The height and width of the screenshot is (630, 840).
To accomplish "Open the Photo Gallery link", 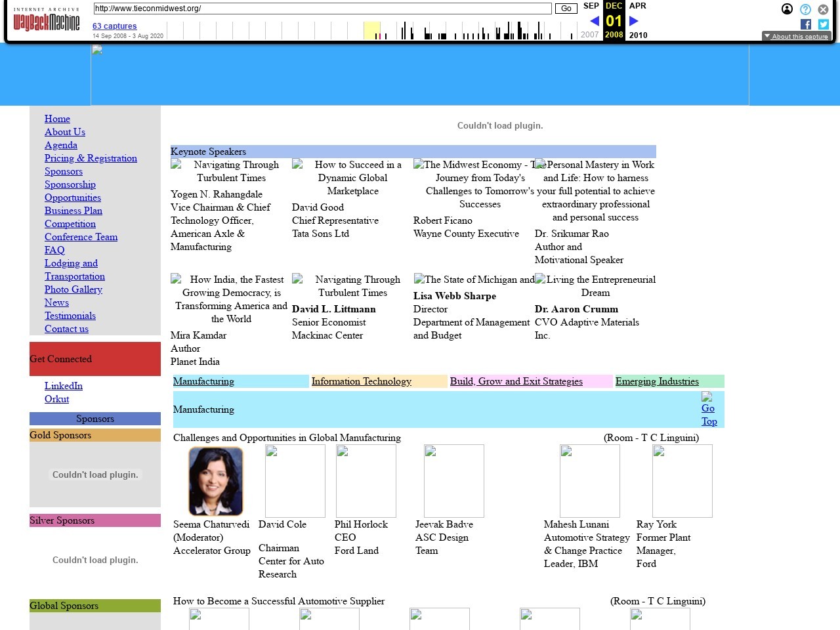I will tap(73, 289).
